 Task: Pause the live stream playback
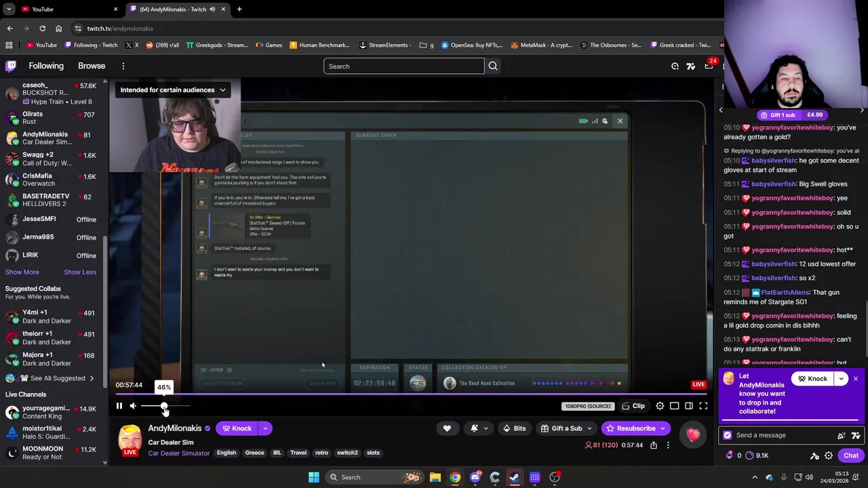tap(119, 406)
